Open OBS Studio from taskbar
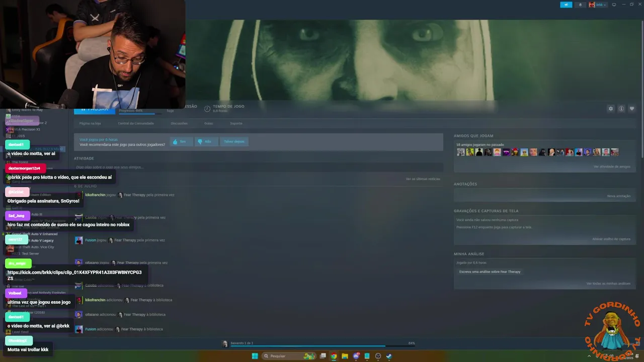This screenshot has width=644, height=362. point(378,356)
